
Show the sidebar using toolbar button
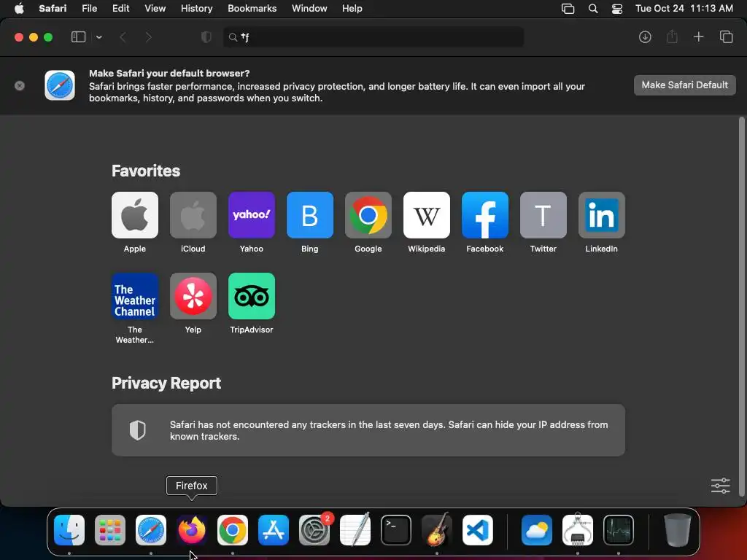[78, 37]
